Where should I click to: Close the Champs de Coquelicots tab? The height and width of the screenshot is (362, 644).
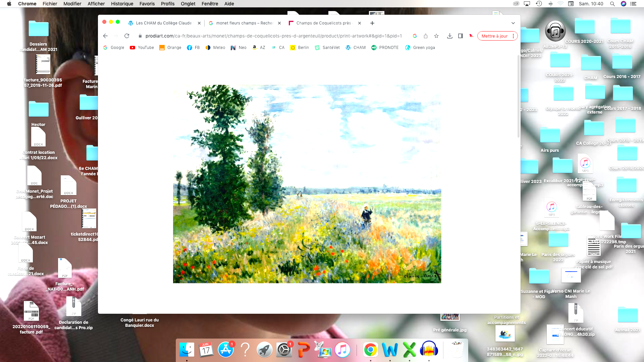point(360,23)
